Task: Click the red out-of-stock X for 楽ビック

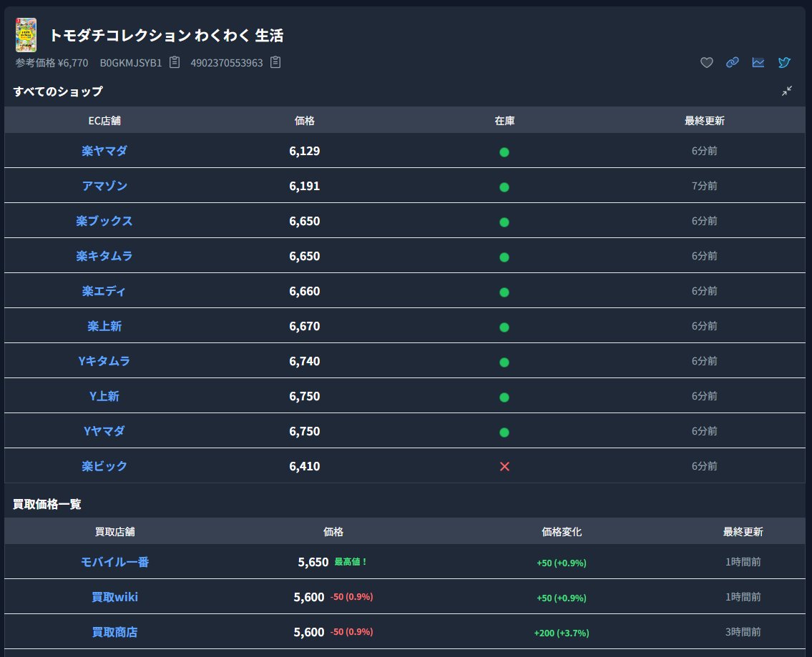Action: point(504,467)
